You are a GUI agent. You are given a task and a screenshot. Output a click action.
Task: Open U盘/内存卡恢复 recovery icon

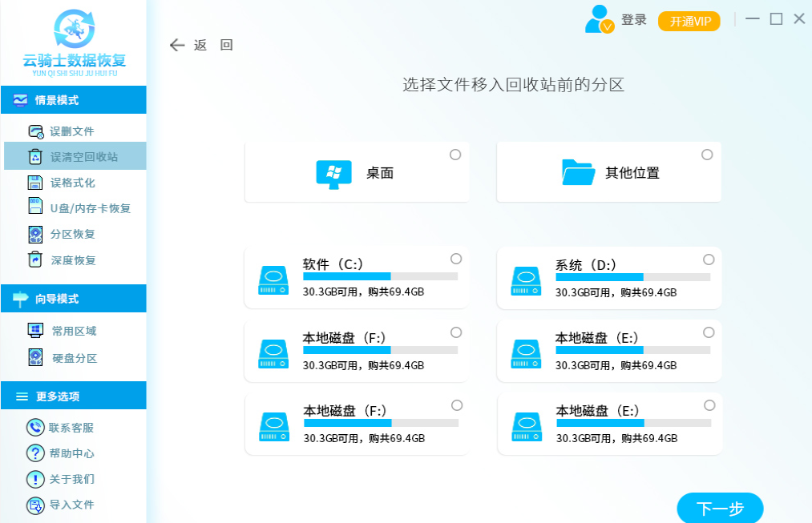(x=35, y=207)
